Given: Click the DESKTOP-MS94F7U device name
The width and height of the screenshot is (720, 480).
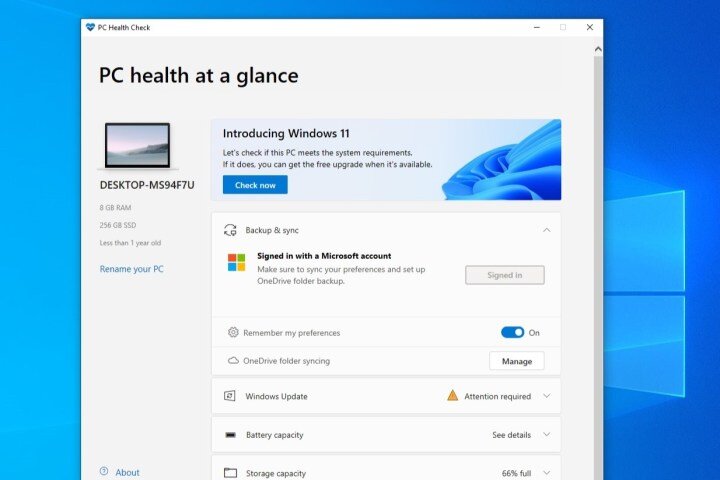Looking at the screenshot, I should (x=147, y=185).
